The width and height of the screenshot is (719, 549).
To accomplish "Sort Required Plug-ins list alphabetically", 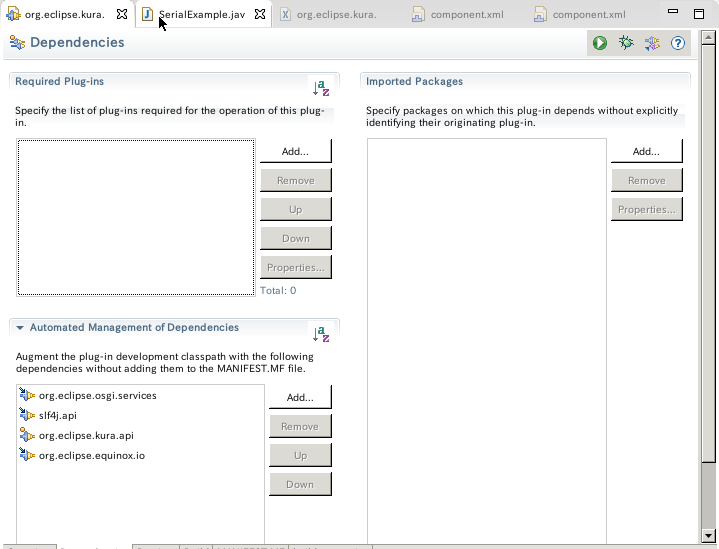I will click(321, 88).
